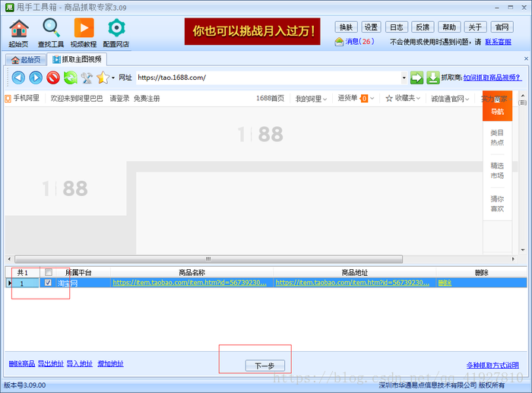
Task: Close the tab panel with small x
Action: tap(526, 59)
